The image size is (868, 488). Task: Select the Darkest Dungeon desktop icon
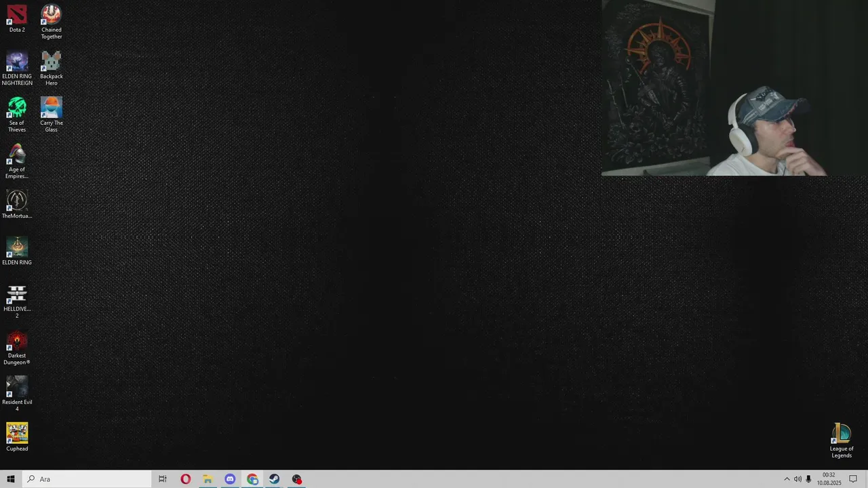[17, 348]
